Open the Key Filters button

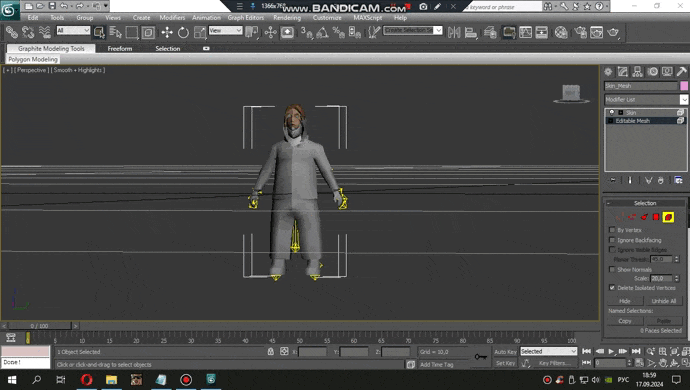click(x=554, y=363)
